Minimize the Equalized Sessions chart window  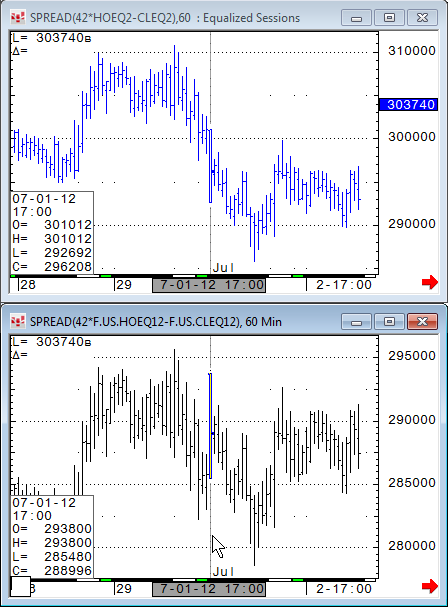[x=356, y=18]
